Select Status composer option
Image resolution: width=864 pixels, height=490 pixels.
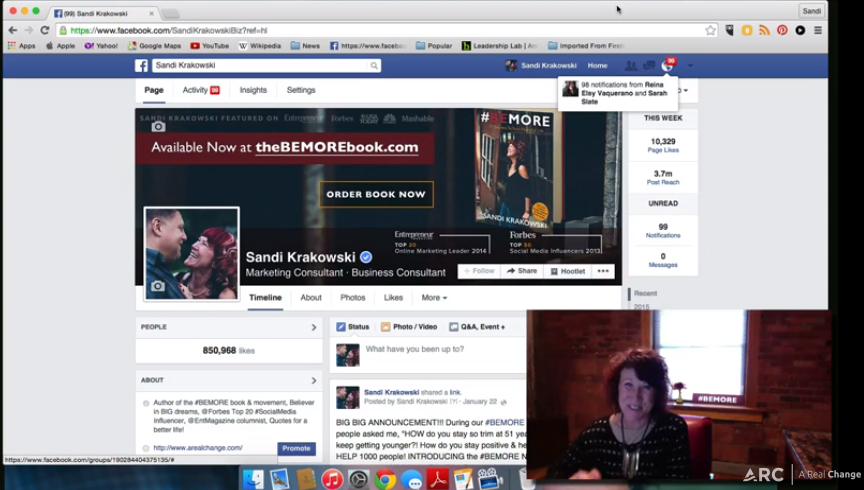[353, 327]
